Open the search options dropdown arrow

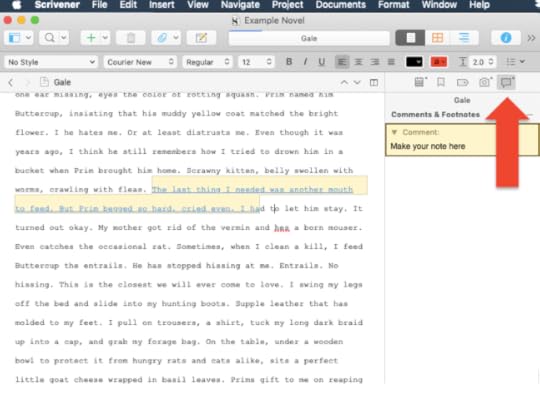pyautogui.click(x=64, y=38)
